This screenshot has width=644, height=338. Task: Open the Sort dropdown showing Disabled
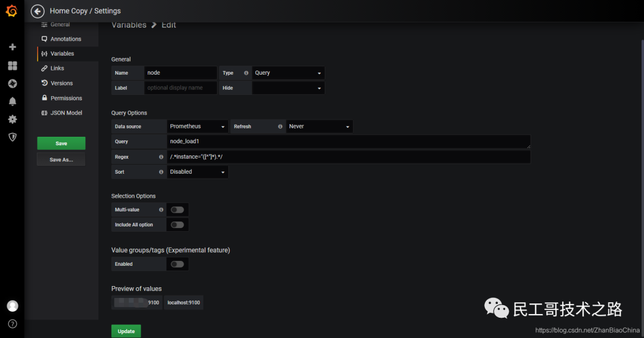click(x=197, y=172)
